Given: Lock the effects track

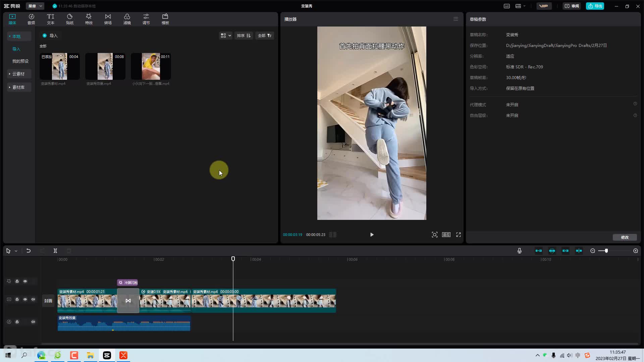Looking at the screenshot, I should point(17,281).
